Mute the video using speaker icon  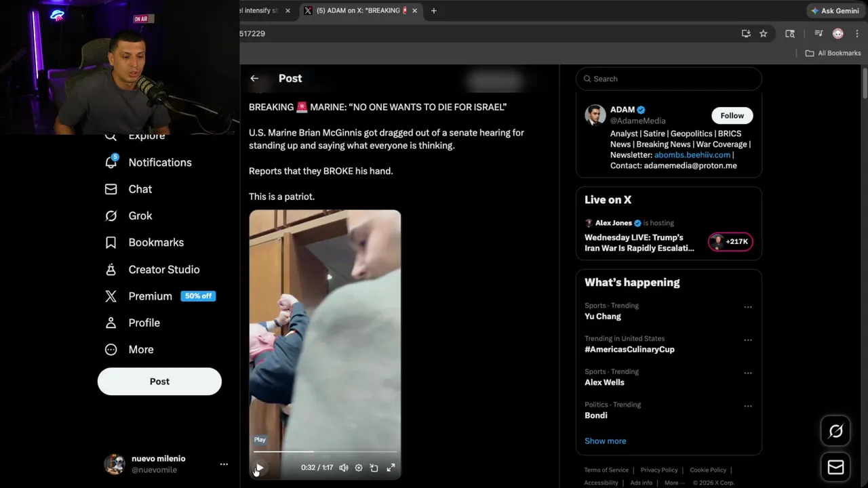tap(344, 468)
